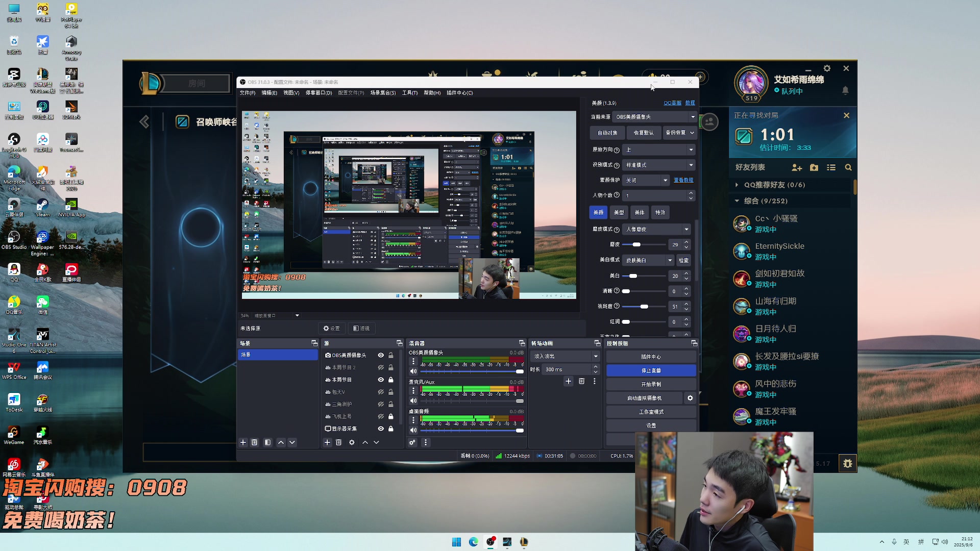
Task: Show the 包天V source via eye icon
Action: point(381,392)
